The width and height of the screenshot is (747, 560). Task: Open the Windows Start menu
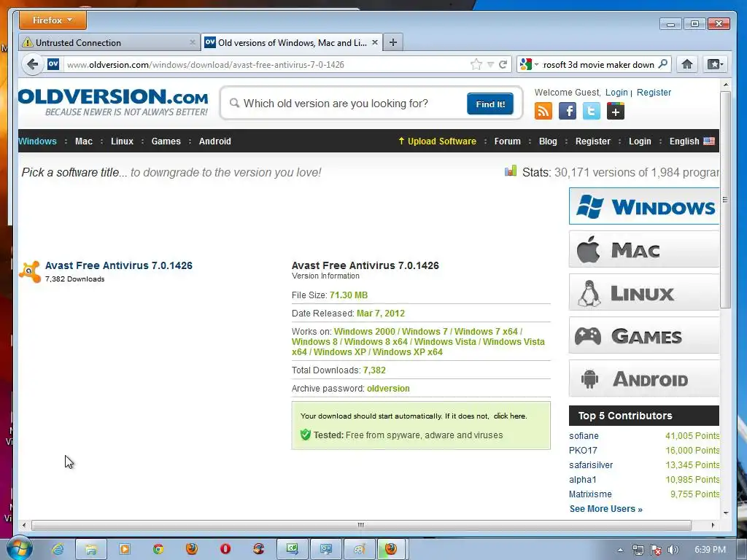[x=19, y=548]
